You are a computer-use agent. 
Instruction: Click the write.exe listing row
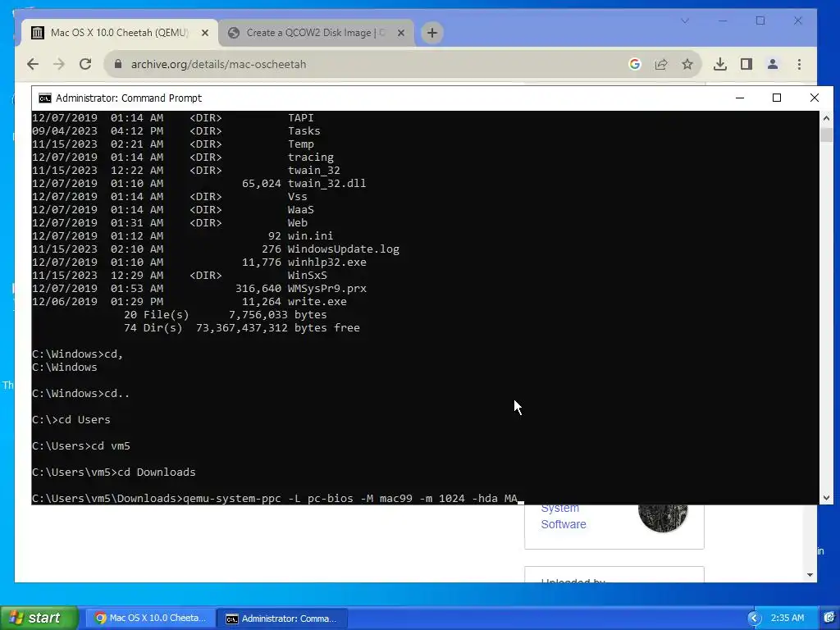(x=189, y=302)
